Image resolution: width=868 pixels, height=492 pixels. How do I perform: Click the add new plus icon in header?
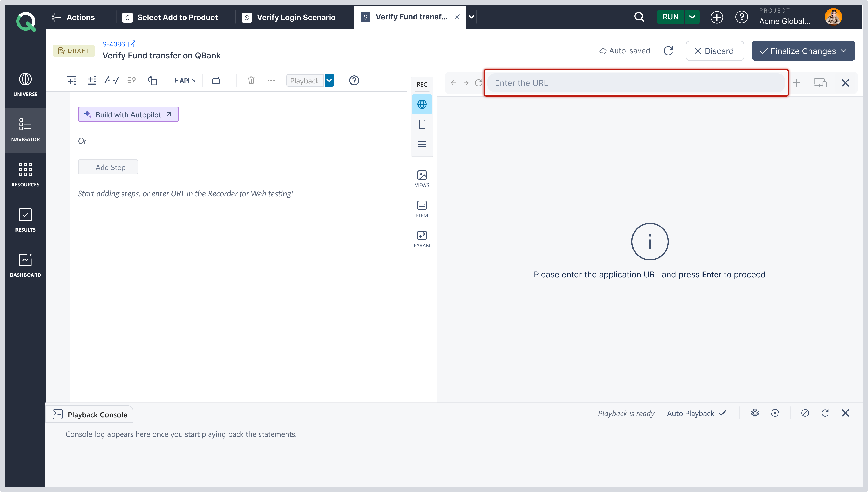[x=716, y=17]
